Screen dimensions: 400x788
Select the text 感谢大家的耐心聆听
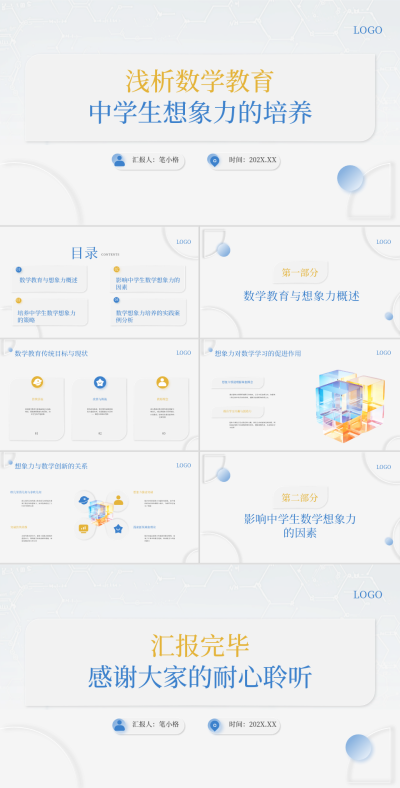click(200, 677)
